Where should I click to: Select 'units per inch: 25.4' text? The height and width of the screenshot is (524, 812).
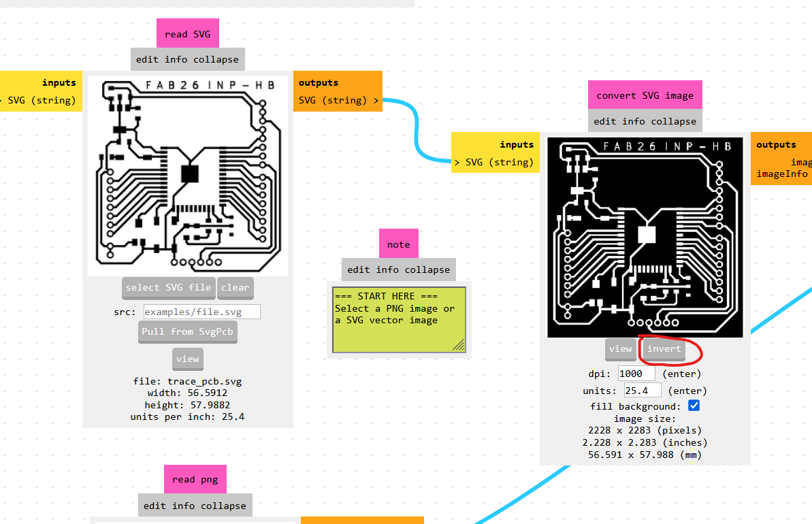pyautogui.click(x=187, y=416)
